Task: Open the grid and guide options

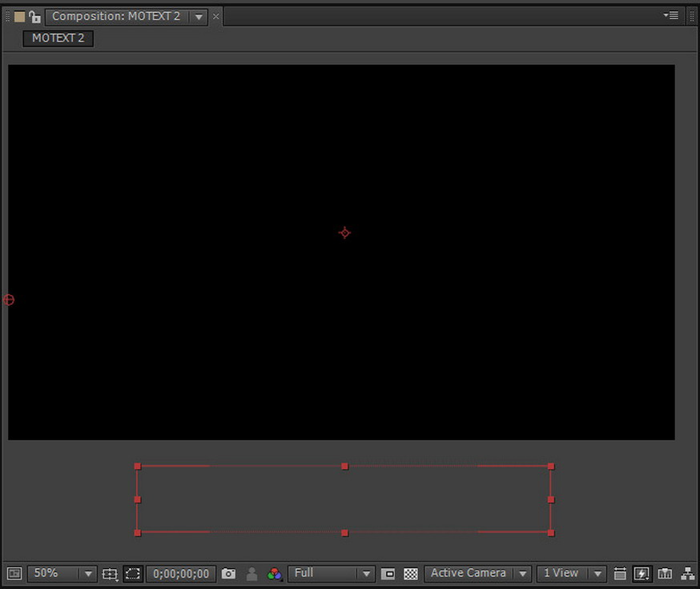Action: pos(110,574)
